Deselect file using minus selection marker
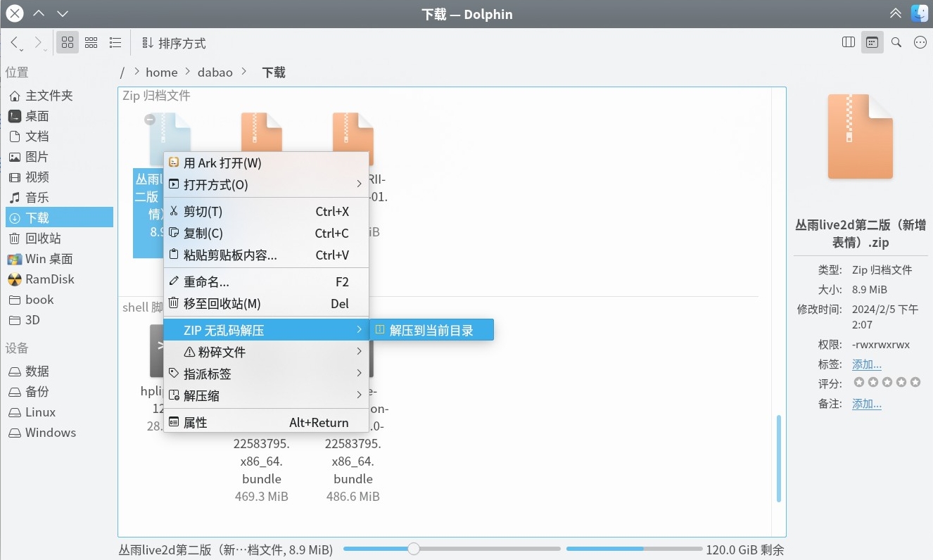The height and width of the screenshot is (560, 933). point(150,120)
